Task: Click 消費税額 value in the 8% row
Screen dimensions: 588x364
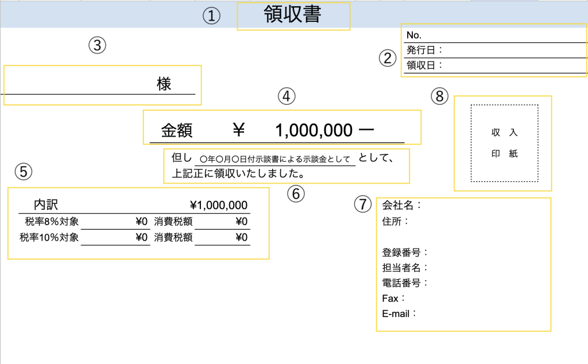Action: (223, 222)
